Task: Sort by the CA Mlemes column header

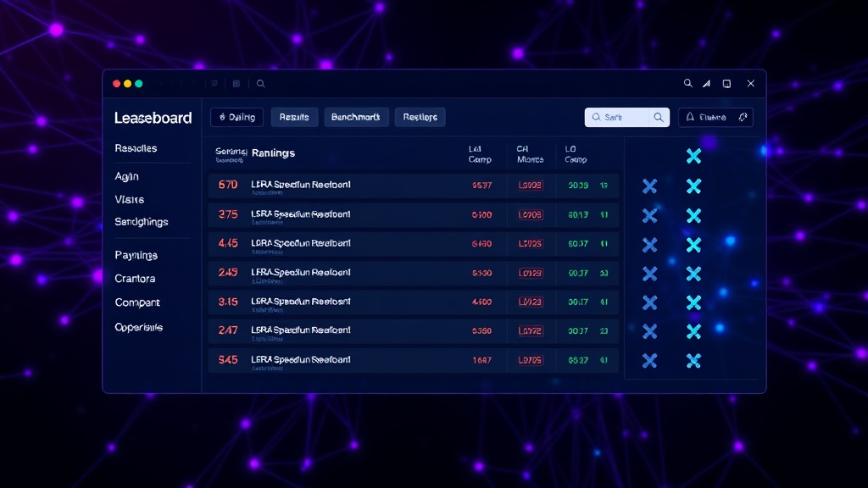Action: 530,154
